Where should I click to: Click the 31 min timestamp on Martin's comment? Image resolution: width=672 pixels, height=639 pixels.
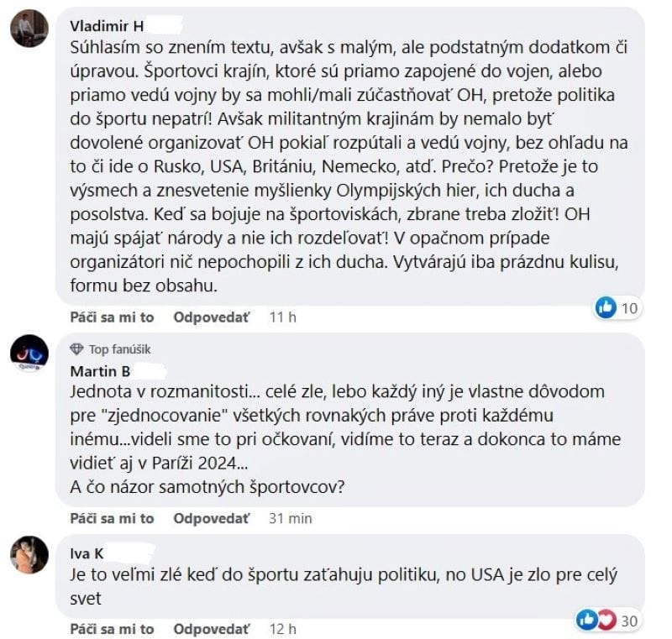point(290,518)
